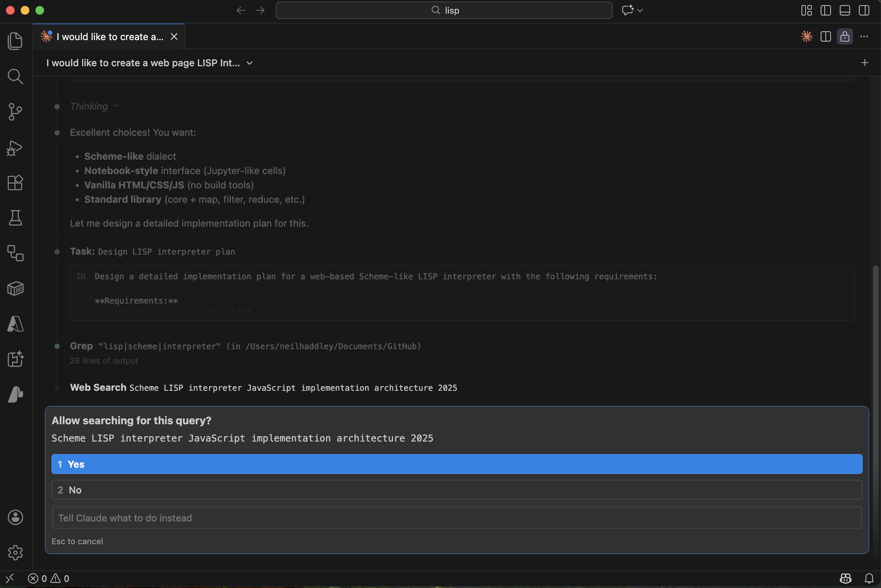Open the Docker extension panel
This screenshot has width=881, height=588.
[x=15, y=288]
